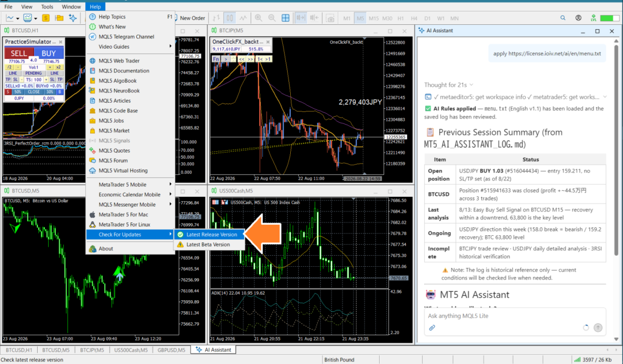This screenshot has width=623, height=364.
Task: Toggle chart auto scroll icon
Action: point(301,18)
